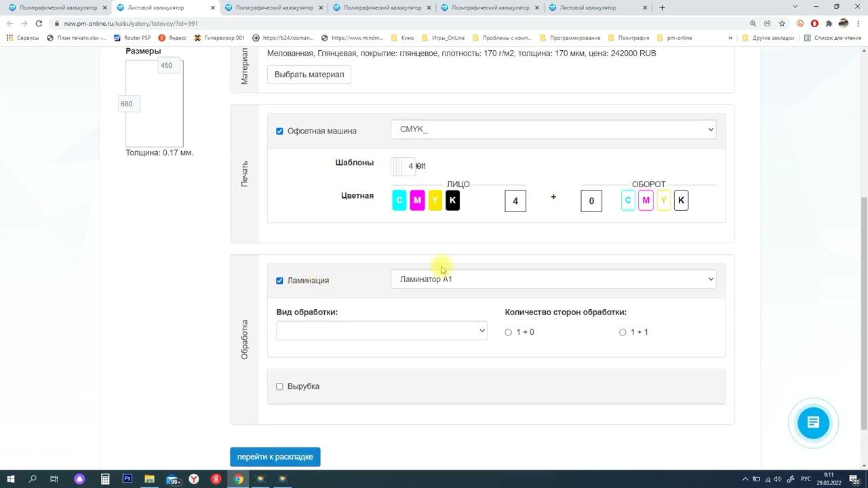868x488 pixels.
Task: Open the Chrome extensions puzzle icon
Action: 829,23
